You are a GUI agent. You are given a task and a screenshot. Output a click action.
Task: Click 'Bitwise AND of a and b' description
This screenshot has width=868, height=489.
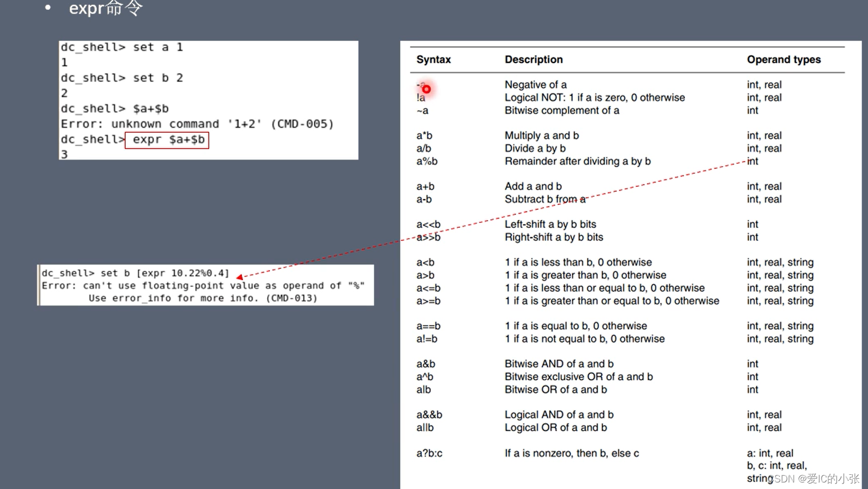pyautogui.click(x=559, y=364)
